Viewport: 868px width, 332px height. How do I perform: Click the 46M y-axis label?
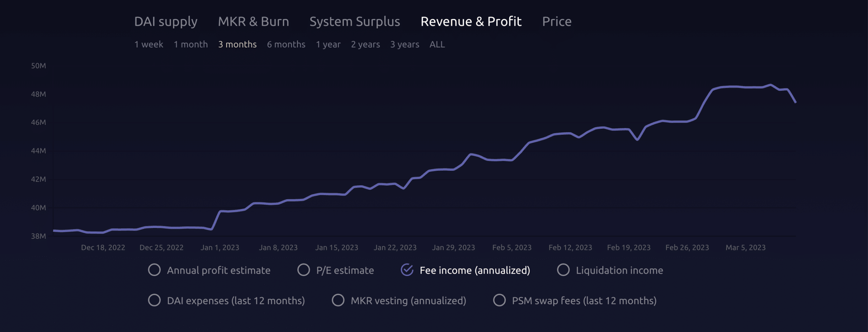tap(38, 122)
